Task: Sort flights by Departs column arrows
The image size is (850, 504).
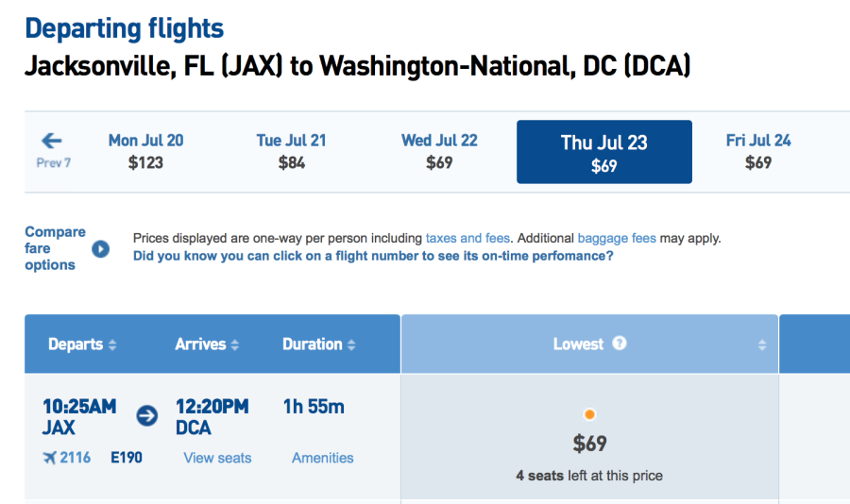Action: click(112, 344)
